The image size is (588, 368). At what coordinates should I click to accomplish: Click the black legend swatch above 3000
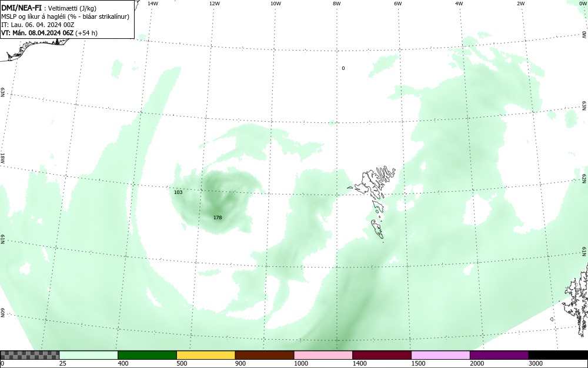[558, 355]
